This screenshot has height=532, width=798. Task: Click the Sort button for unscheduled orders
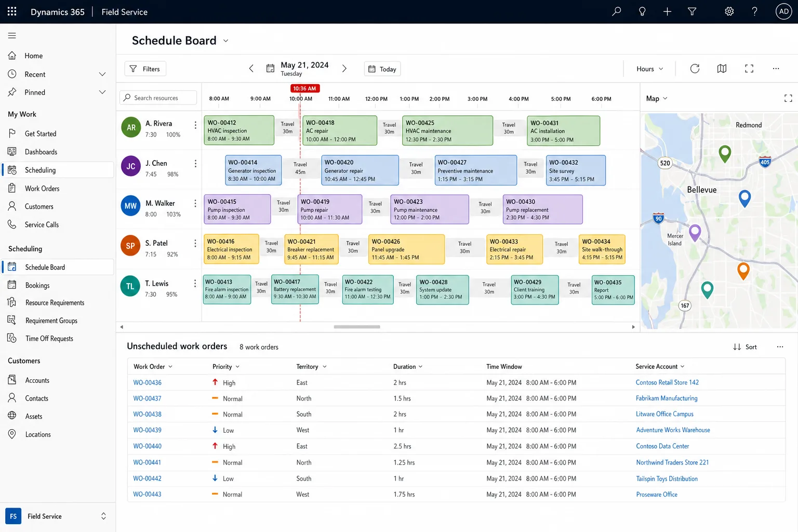(745, 347)
